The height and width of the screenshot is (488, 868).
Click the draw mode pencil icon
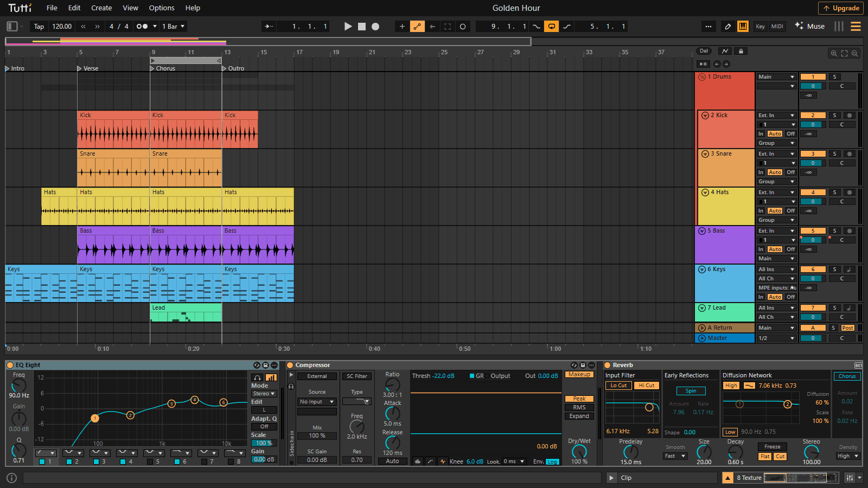click(x=728, y=26)
